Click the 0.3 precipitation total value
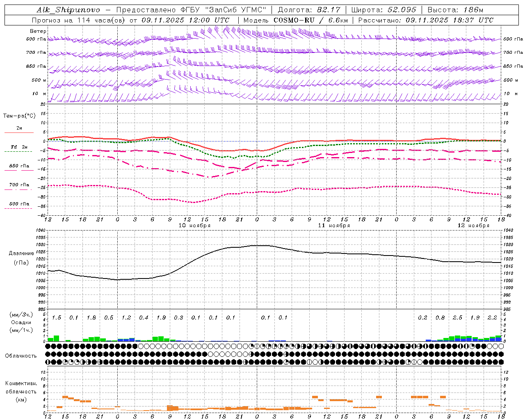Screen dimensions: 525x420 [178, 317]
